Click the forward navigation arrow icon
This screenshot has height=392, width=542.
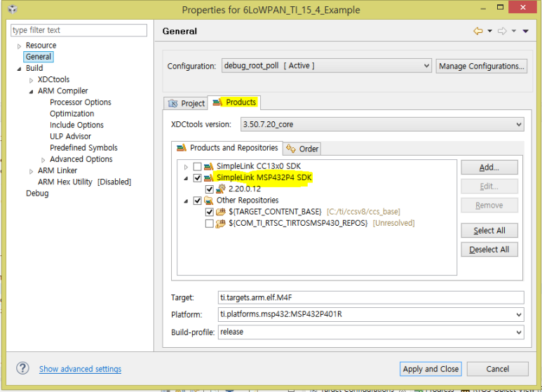click(x=502, y=32)
